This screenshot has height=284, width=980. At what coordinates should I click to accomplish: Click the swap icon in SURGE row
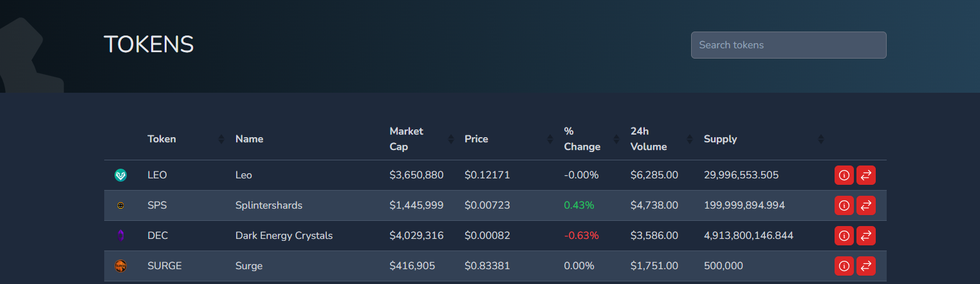pos(866,266)
